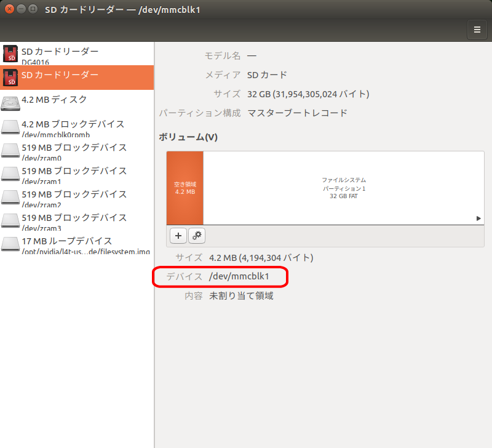492x448 pixels.
Task: Select the 32 GB FAT partition 1 volume
Action: pos(344,188)
